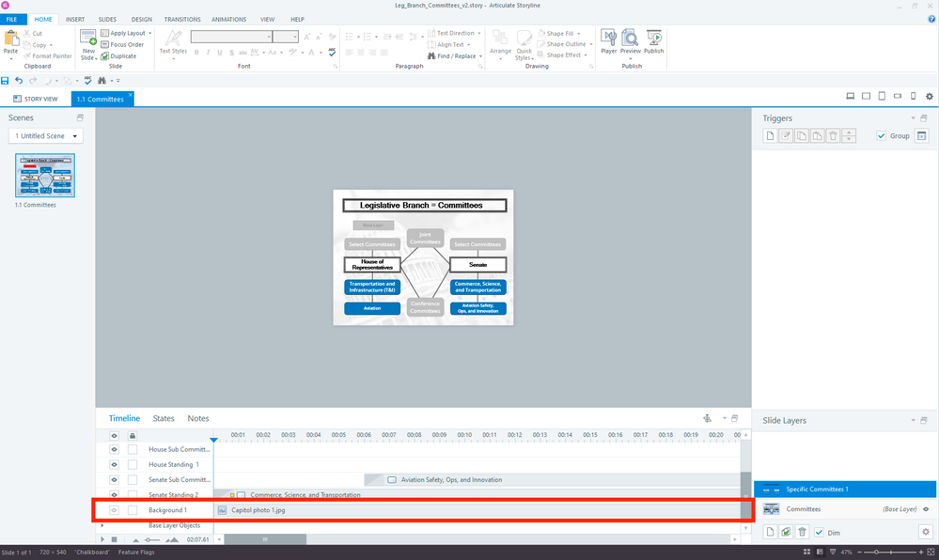This screenshot has height=560, width=939.
Task: Click the Save icon in quick access toolbar
Action: 6,81
